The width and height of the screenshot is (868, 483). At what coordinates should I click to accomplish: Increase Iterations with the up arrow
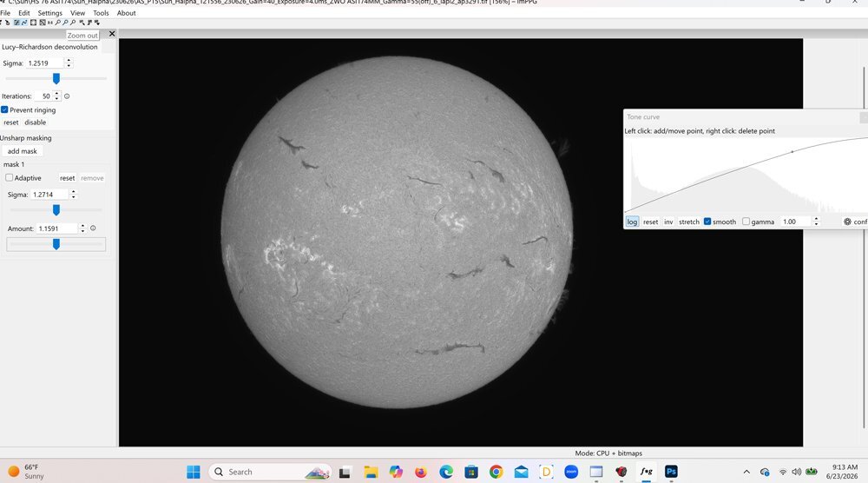56,94
